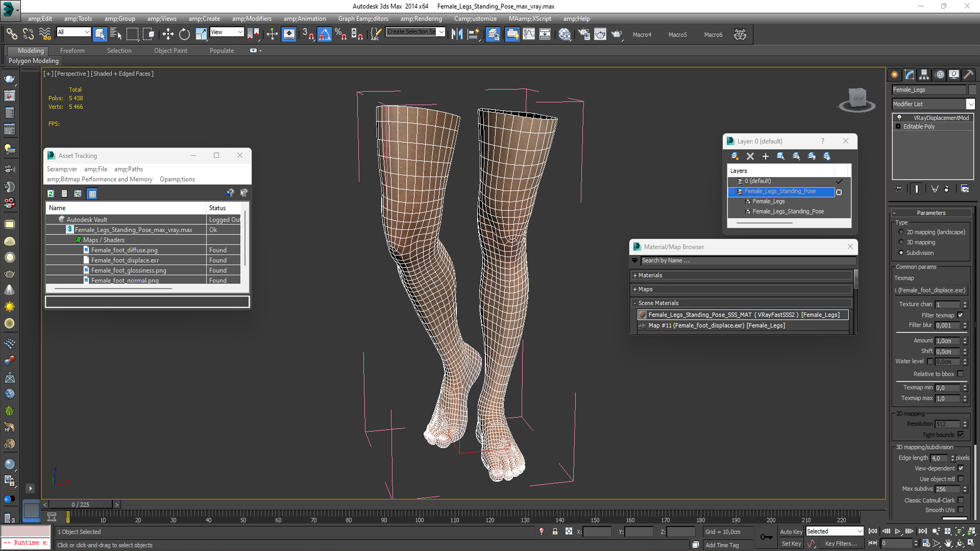Select 2D mapping (landscape) radio button
The height and width of the screenshot is (551, 980).
pos(901,232)
